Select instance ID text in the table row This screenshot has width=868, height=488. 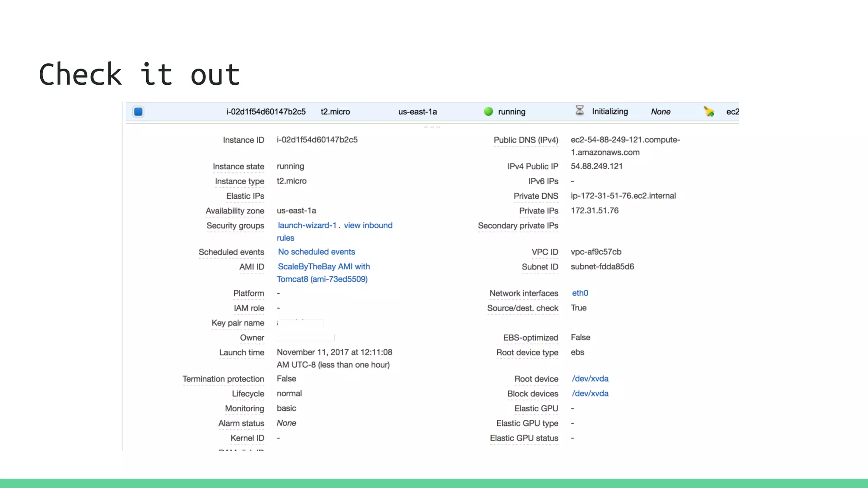[x=266, y=112]
